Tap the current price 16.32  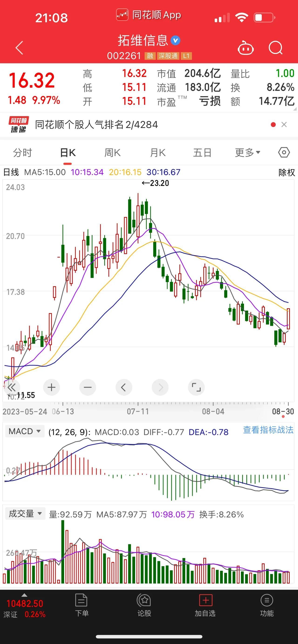[x=31, y=80]
